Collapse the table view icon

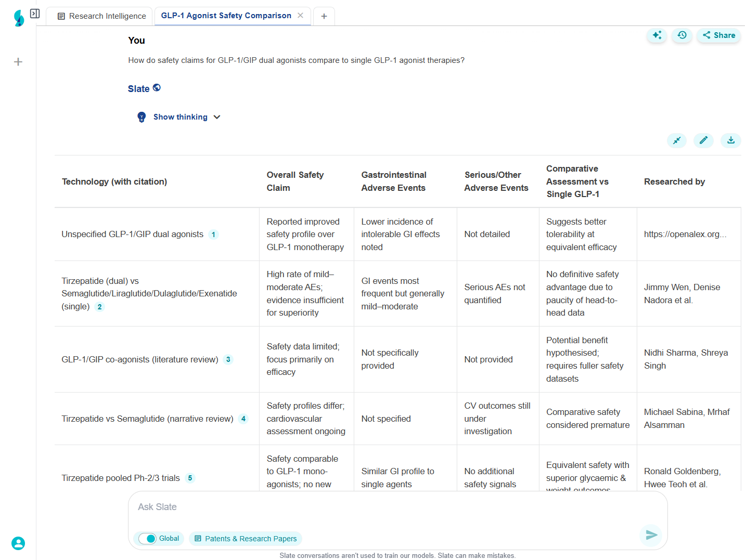click(x=677, y=140)
